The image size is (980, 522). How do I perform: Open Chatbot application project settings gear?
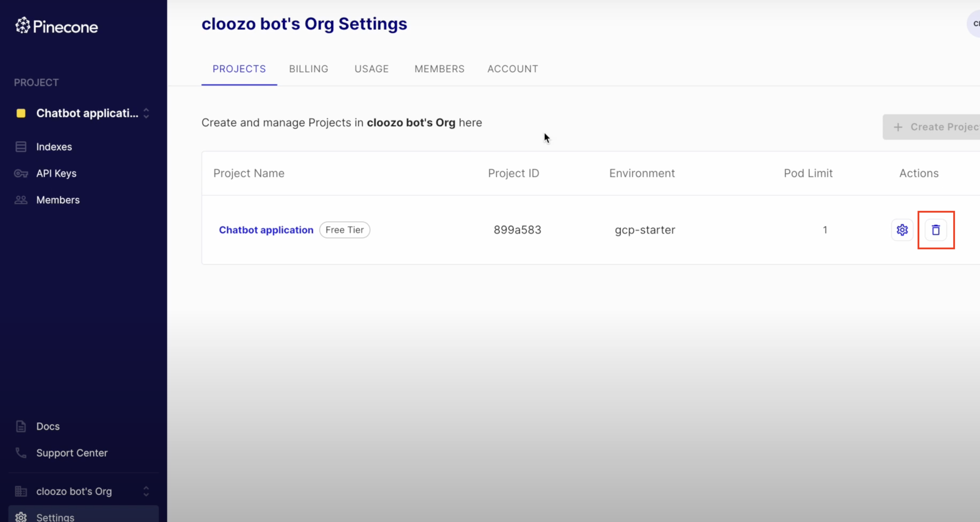tap(902, 230)
